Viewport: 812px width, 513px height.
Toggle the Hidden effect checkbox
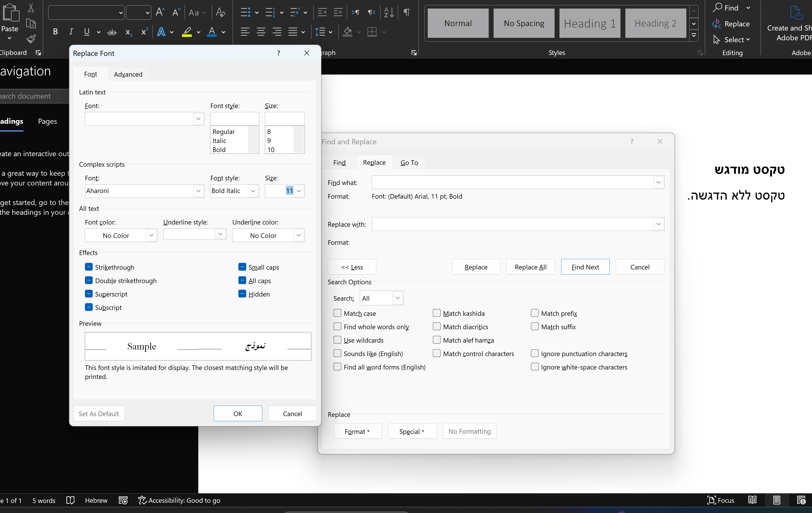[x=242, y=294]
